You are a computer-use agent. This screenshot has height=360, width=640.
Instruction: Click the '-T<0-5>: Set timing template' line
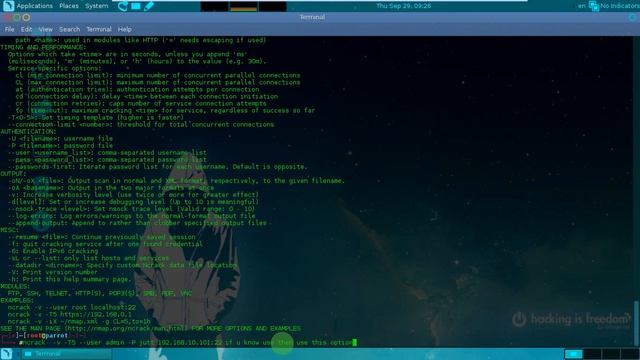[96, 117]
